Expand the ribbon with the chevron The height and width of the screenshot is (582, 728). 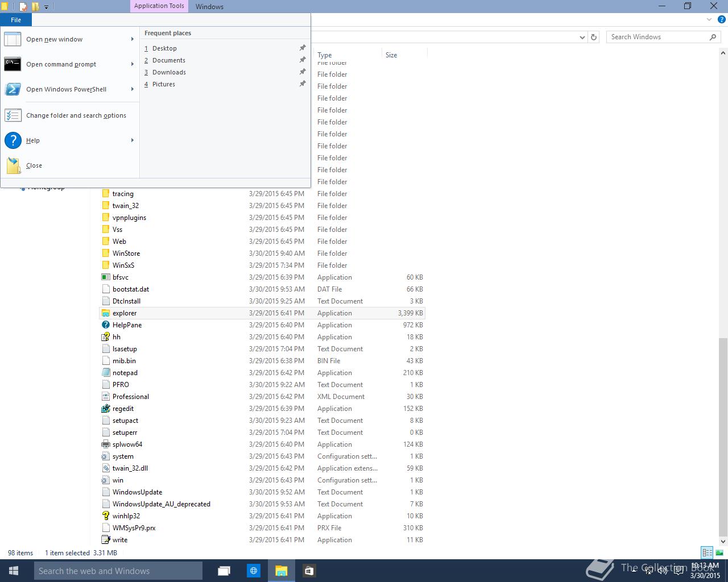709,19
